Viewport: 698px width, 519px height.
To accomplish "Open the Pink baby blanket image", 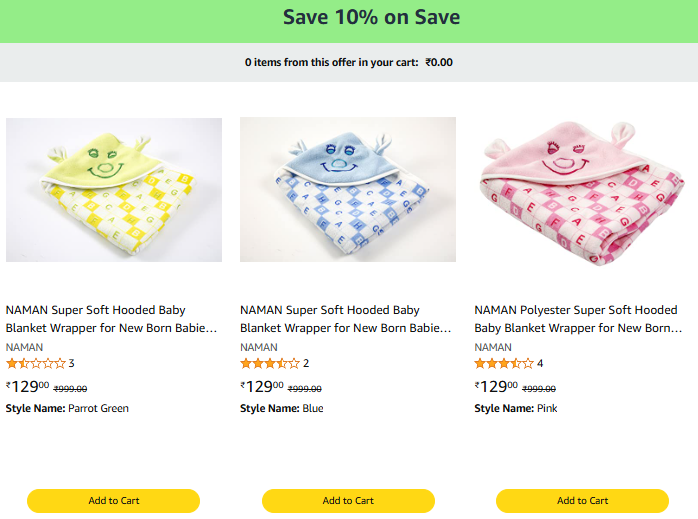I will pos(582,190).
